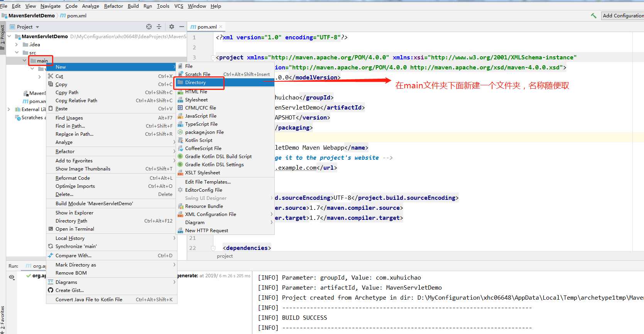The height and width of the screenshot is (334, 644).
Task: Open the Code menu
Action: point(71,6)
